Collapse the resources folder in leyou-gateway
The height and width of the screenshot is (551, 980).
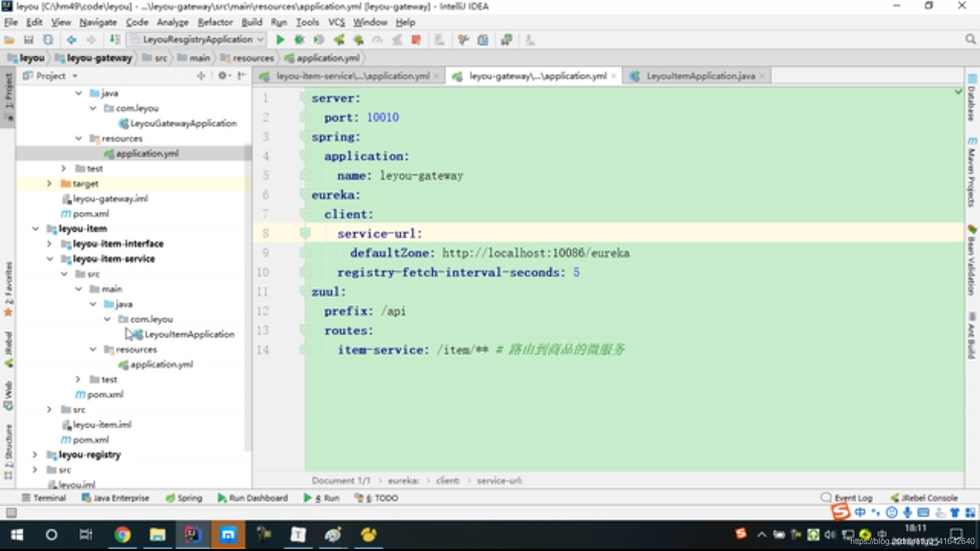79,138
